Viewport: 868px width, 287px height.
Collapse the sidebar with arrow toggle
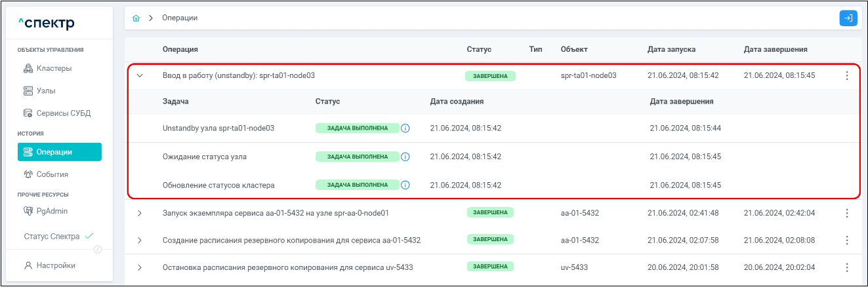click(98, 249)
